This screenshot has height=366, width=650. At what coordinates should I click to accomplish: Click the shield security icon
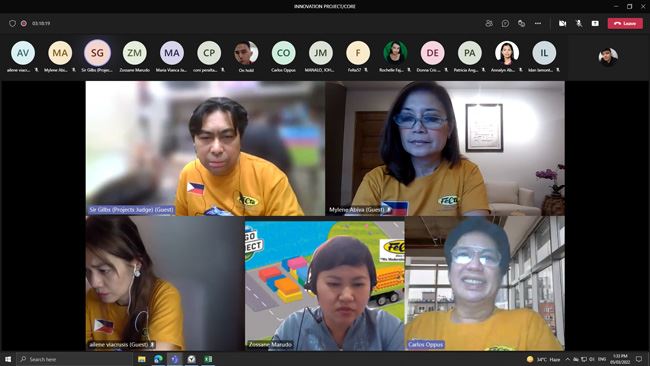click(x=12, y=23)
